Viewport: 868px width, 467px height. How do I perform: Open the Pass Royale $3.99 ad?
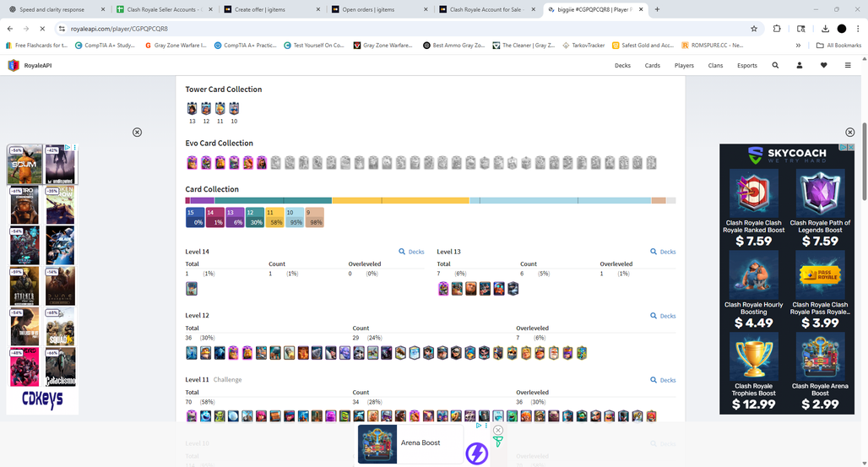pyautogui.click(x=820, y=291)
